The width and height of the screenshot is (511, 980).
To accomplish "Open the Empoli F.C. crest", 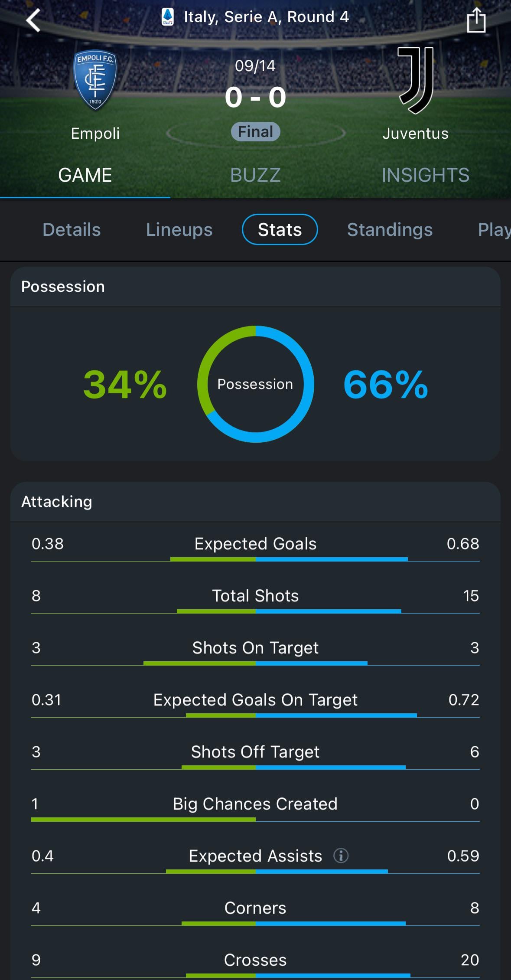I will pos(95,81).
